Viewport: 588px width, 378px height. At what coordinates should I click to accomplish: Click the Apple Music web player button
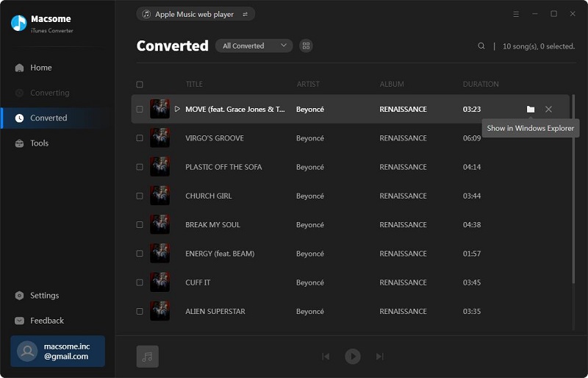click(196, 14)
